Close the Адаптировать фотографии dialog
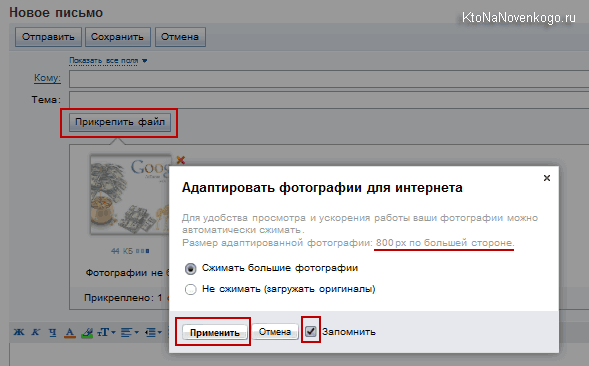589x366 pixels. pos(547,178)
